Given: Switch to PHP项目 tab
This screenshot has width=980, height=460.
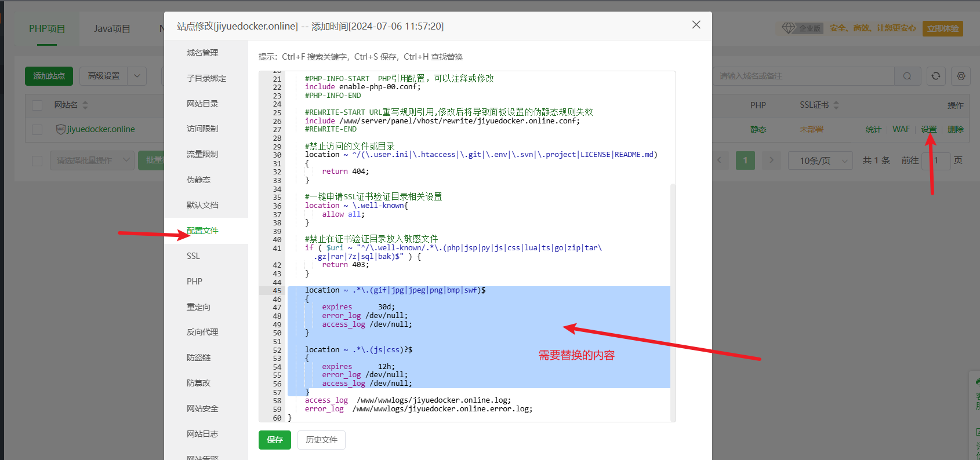Looking at the screenshot, I should [47, 28].
